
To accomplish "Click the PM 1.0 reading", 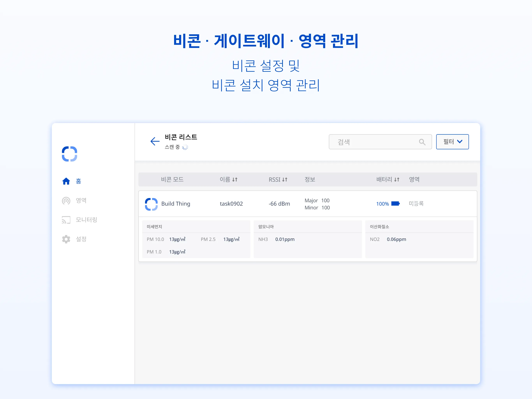I will tap(166, 252).
